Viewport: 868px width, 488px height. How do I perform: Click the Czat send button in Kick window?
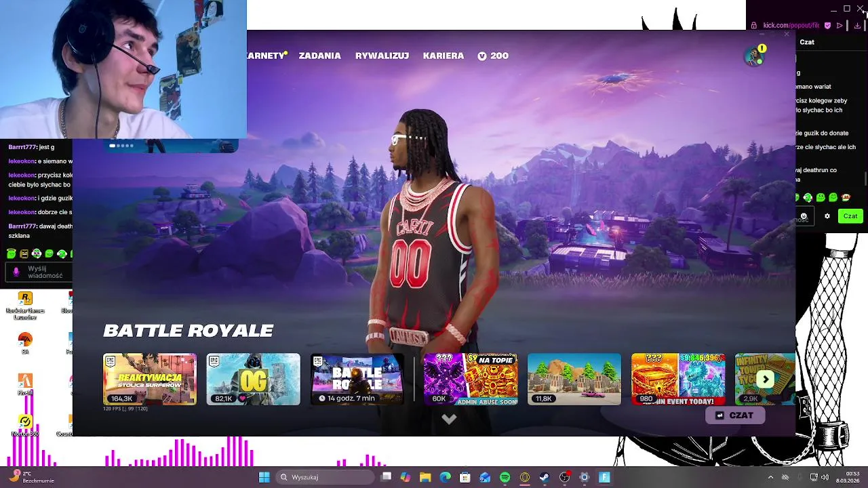pyautogui.click(x=850, y=216)
